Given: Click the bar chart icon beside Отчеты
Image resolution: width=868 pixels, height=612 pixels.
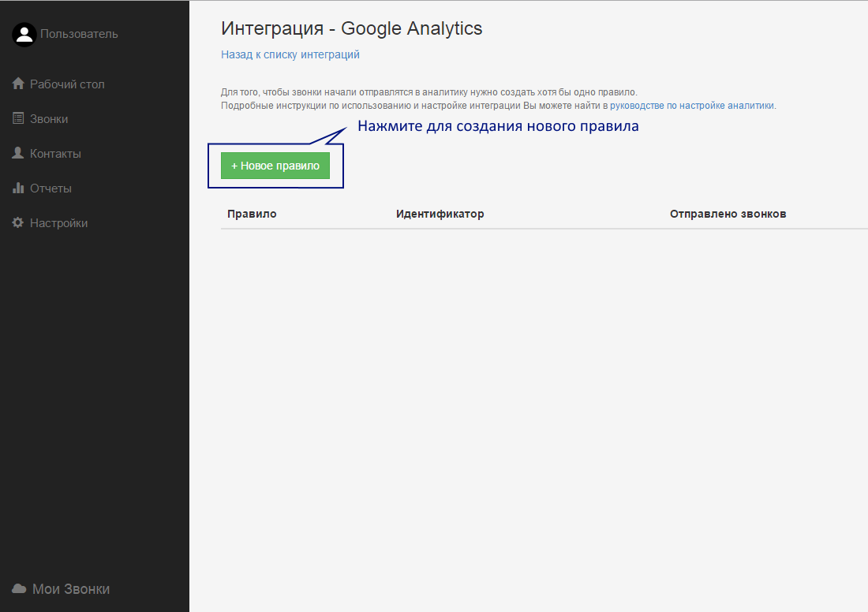Looking at the screenshot, I should [18, 188].
